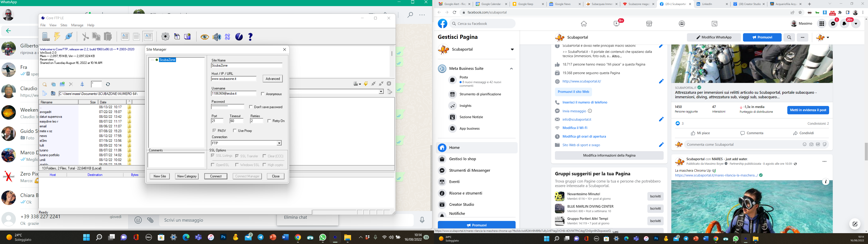Screen dimensions: 868x244
Task: Click the Quick Connect lightning icon
Action: (57, 36)
